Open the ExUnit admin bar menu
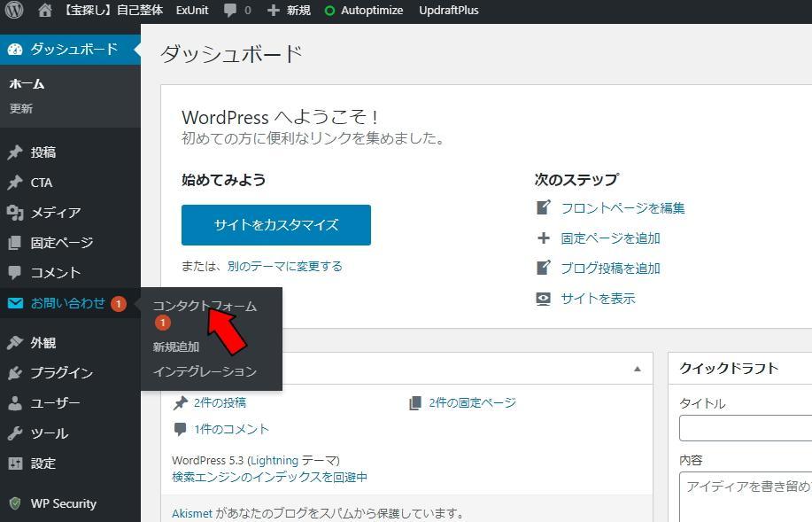Image resolution: width=812 pixels, height=522 pixels. click(192, 11)
